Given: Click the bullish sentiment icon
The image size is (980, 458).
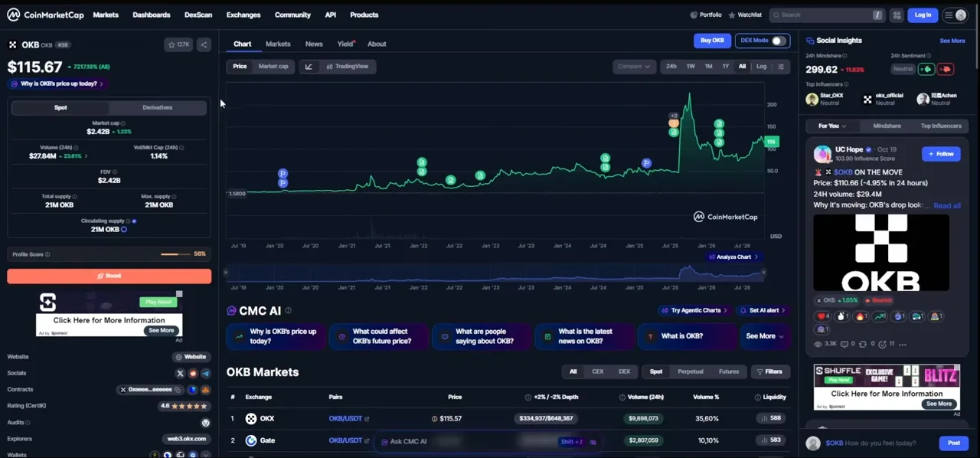Looking at the screenshot, I should (926, 69).
